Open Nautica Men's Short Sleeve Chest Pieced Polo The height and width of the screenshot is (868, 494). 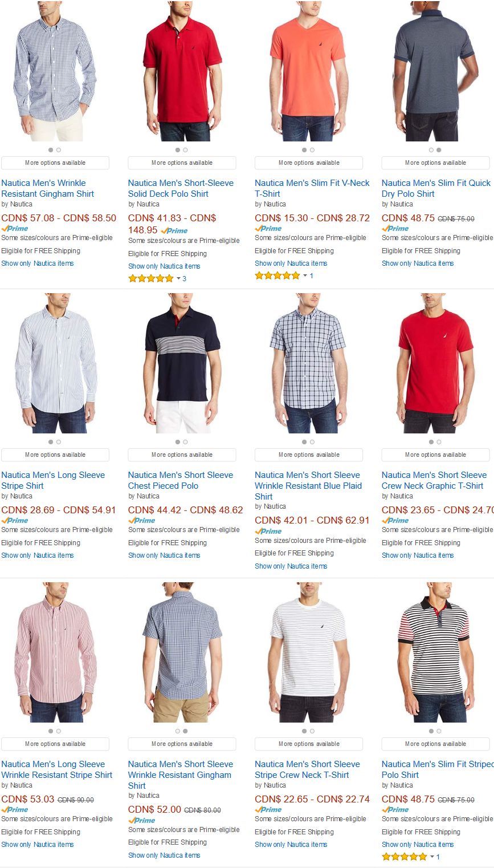pos(181,480)
